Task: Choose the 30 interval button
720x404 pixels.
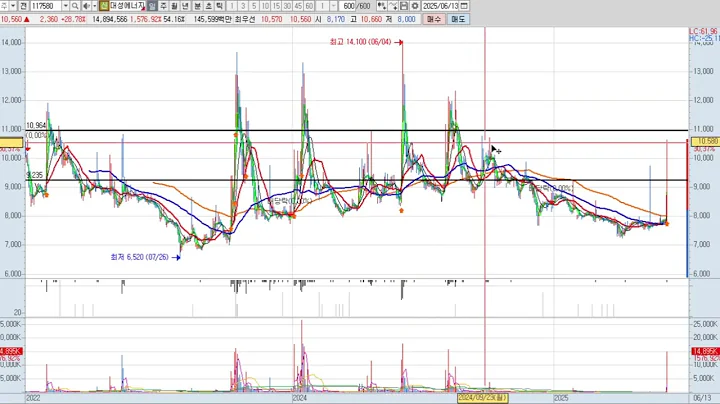Action: point(287,6)
